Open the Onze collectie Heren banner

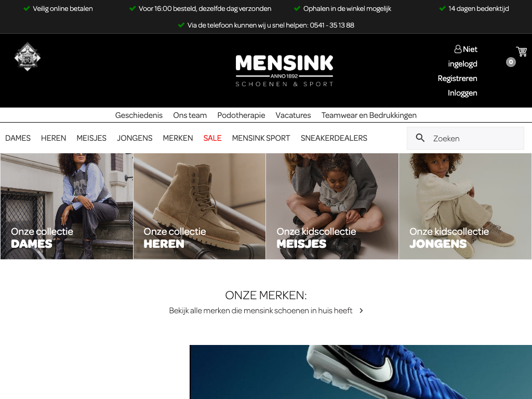pyautogui.click(x=199, y=206)
